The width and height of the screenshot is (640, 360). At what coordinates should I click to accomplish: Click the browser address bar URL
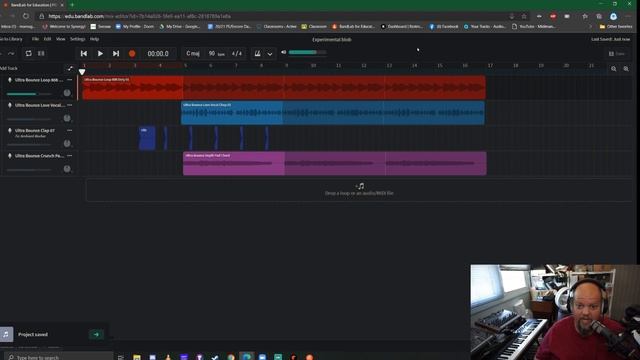(x=140, y=16)
